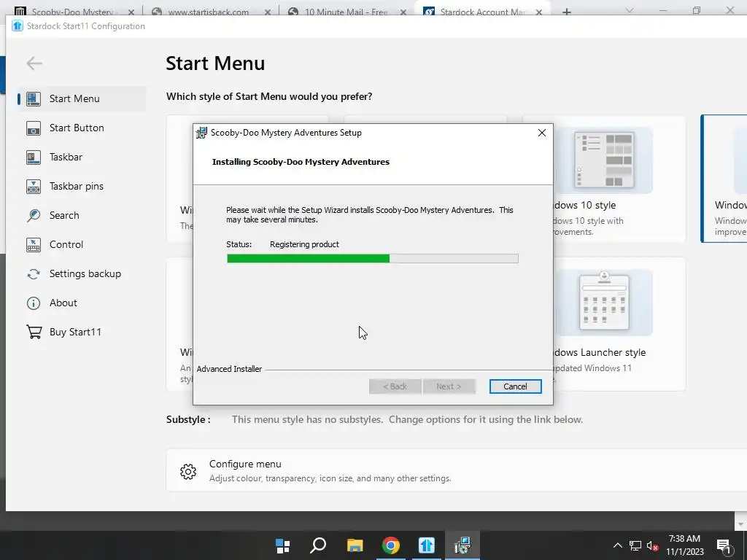Click the Settings backup sync icon
This screenshot has height=560, width=747.
pyautogui.click(x=34, y=274)
